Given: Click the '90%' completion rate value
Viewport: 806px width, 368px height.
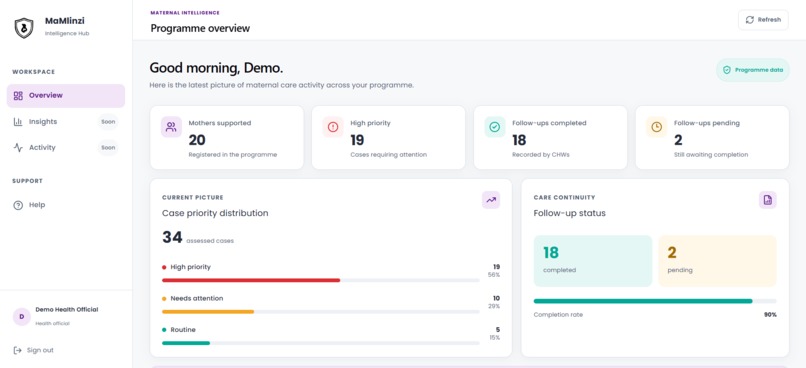Looking at the screenshot, I should [x=770, y=315].
